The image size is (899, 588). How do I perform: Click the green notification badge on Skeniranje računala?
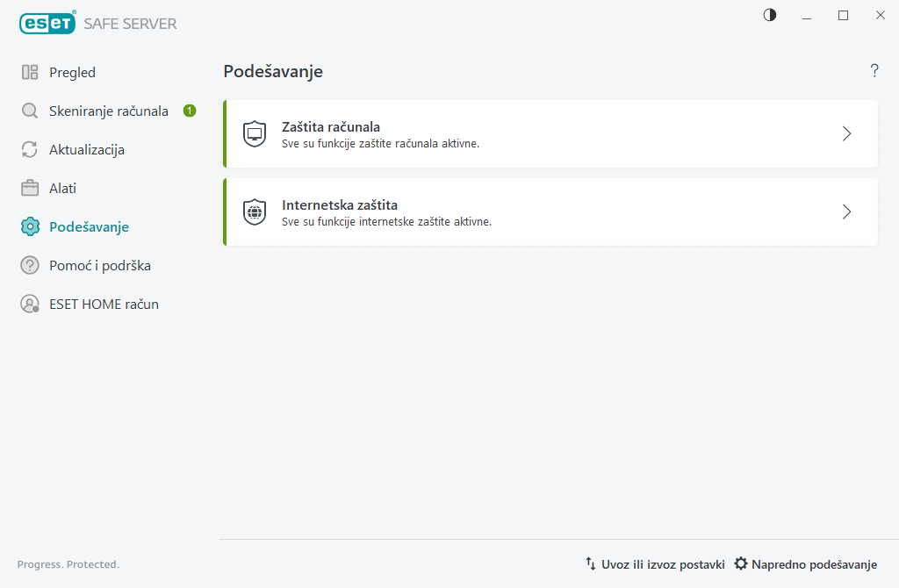[190, 111]
